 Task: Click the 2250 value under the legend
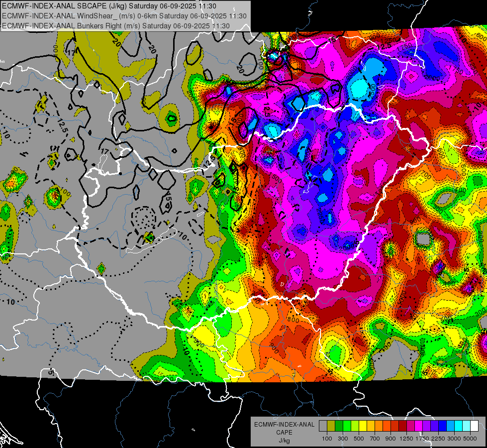tap(439, 439)
